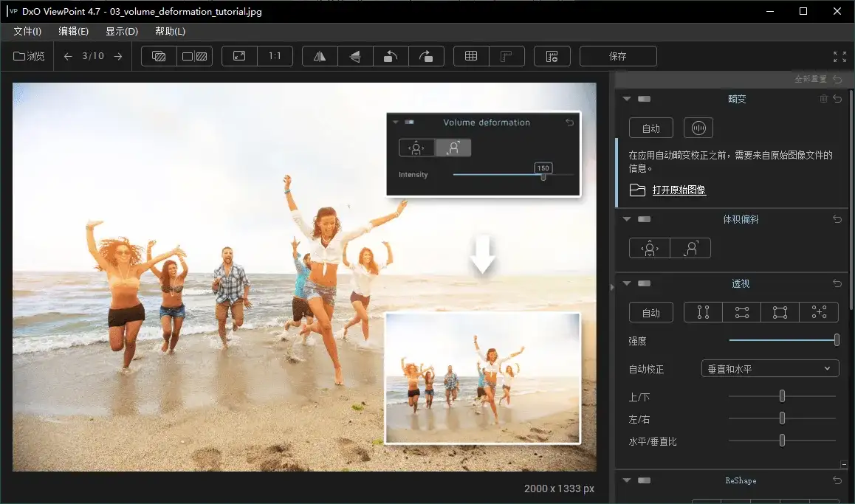Select the 8-point perspective correction icon

819,311
